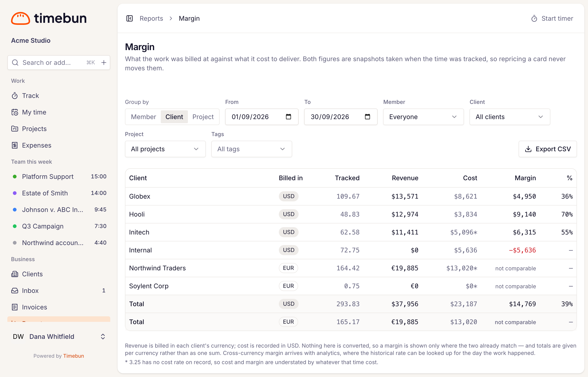Click the Projects folder icon
Screen dimensions: 588x377
pos(15,129)
